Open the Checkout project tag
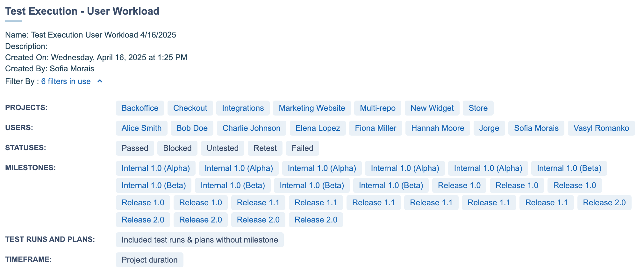644x268 pixels. tap(190, 108)
